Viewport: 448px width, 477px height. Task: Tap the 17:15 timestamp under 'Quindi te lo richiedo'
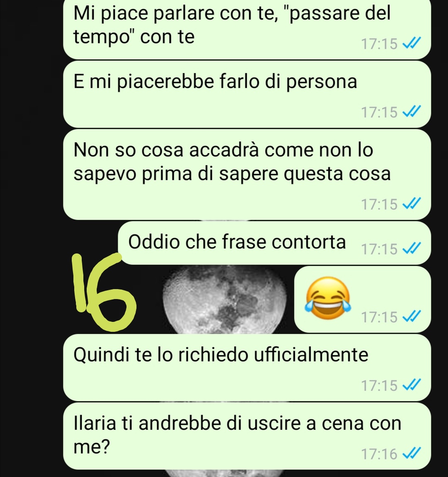(379, 385)
